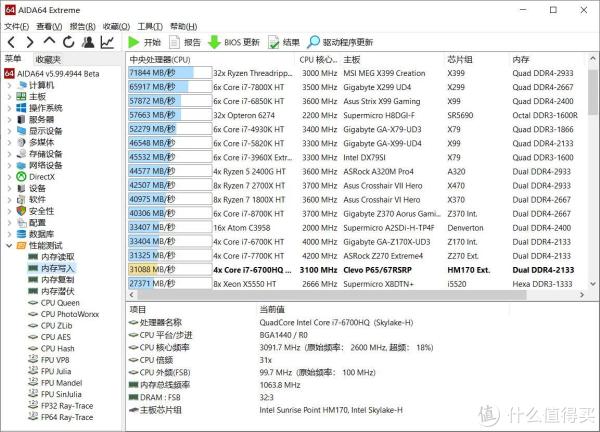Click the refresh icon in toolbar
The image size is (600, 432).
69,42
